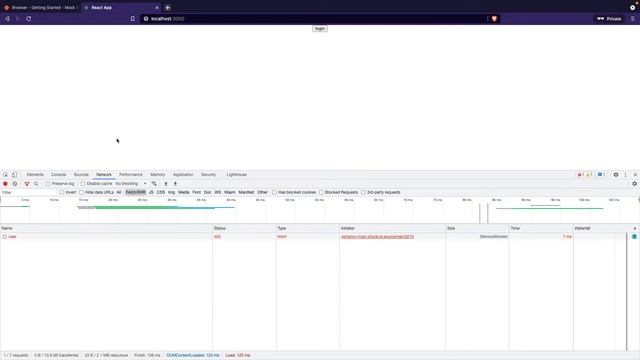Open the Elements tab in DevTools
Image resolution: width=640 pixels, height=360 pixels.
coord(35,175)
